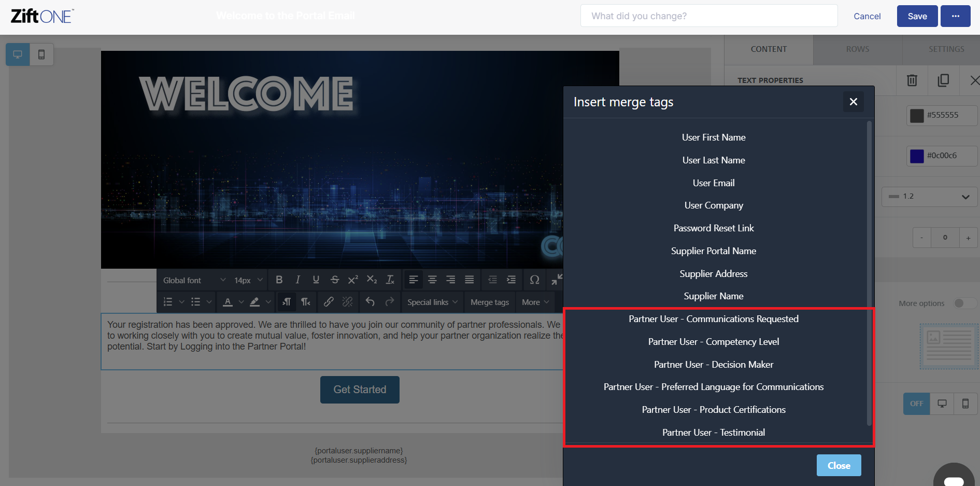Screen dimensions: 980x486
Task: Switch to the ROWS tab
Action: [x=858, y=49]
